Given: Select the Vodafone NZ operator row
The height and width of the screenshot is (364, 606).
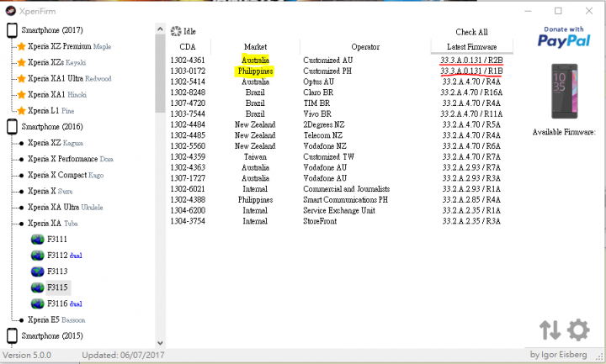Looking at the screenshot, I should (342, 146).
